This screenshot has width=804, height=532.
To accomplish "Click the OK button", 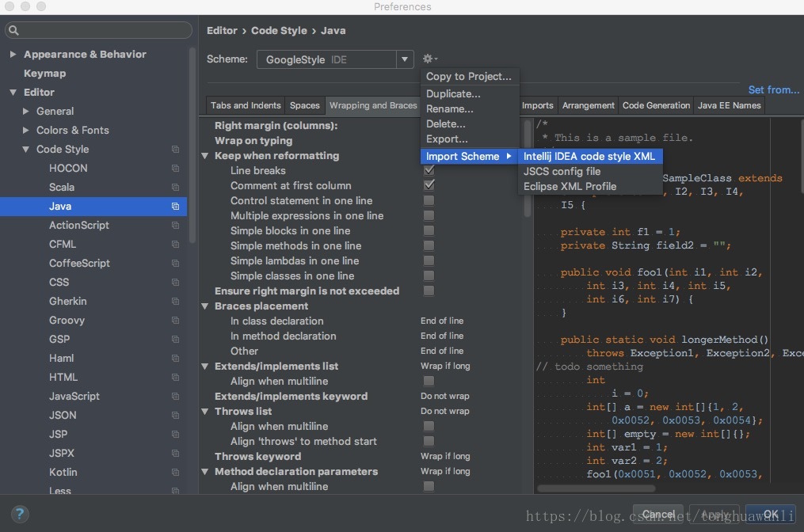I will (x=771, y=514).
